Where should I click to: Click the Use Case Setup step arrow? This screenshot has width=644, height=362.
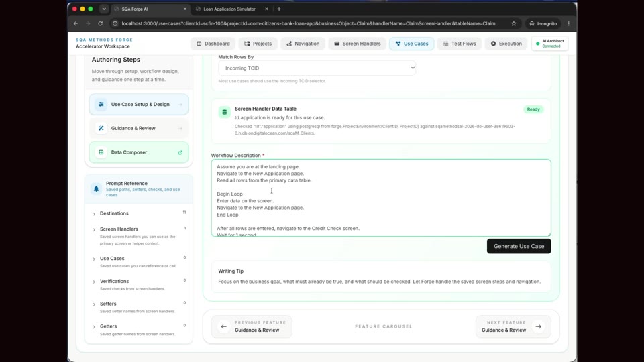coord(180,105)
